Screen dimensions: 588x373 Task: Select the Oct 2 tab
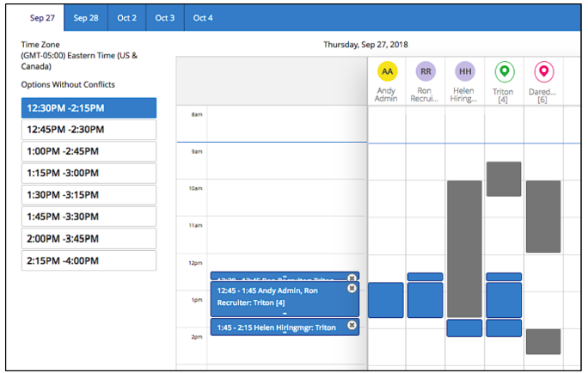click(x=126, y=18)
